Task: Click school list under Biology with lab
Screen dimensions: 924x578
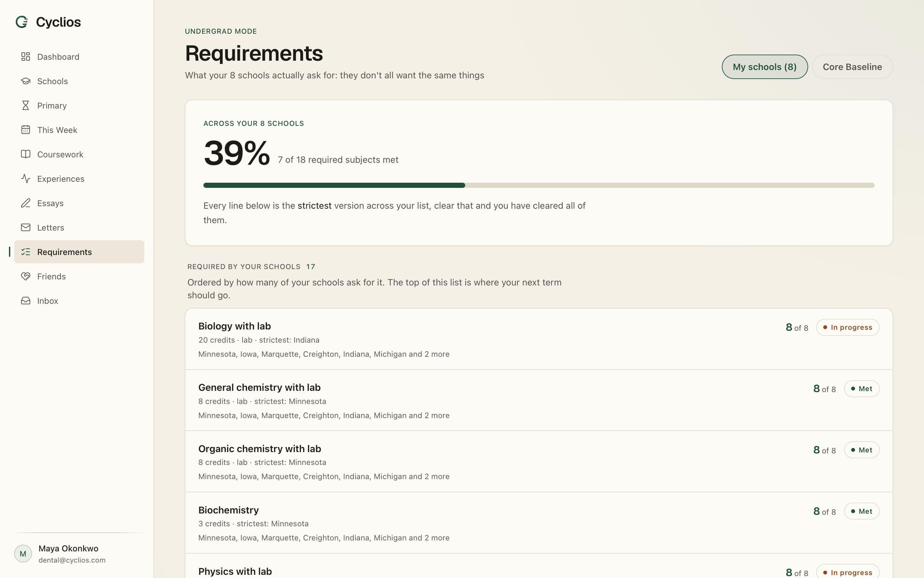Action: (324, 354)
